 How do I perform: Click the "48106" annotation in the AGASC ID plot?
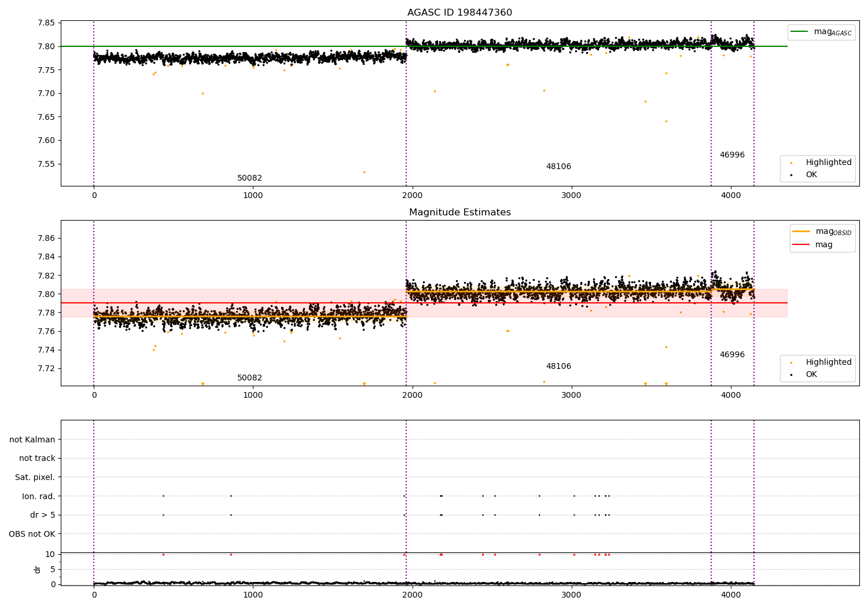point(558,167)
